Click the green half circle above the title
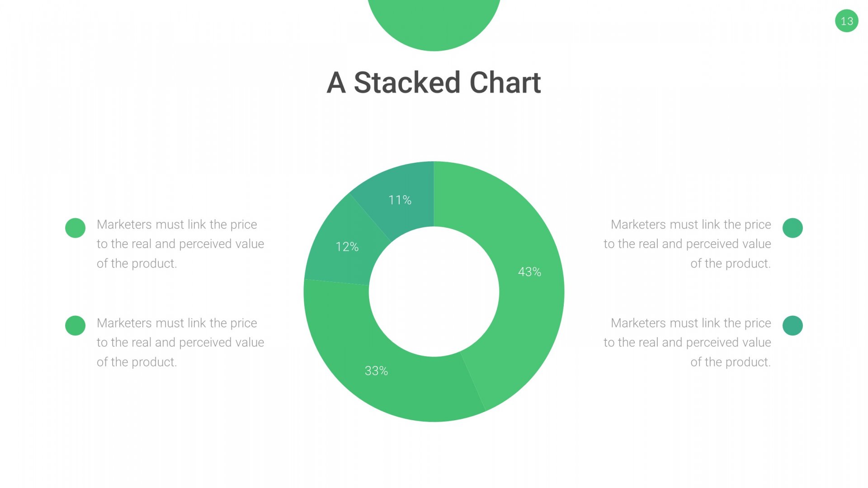868x488 pixels. tap(434, 23)
